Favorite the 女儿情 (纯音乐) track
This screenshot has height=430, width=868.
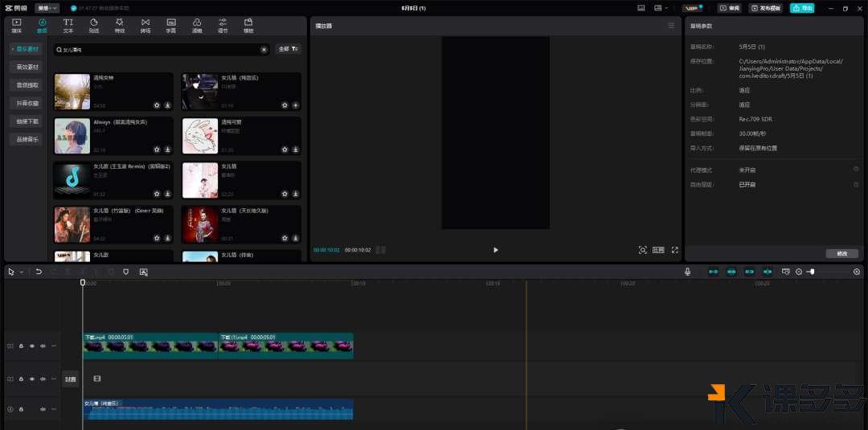pos(285,105)
